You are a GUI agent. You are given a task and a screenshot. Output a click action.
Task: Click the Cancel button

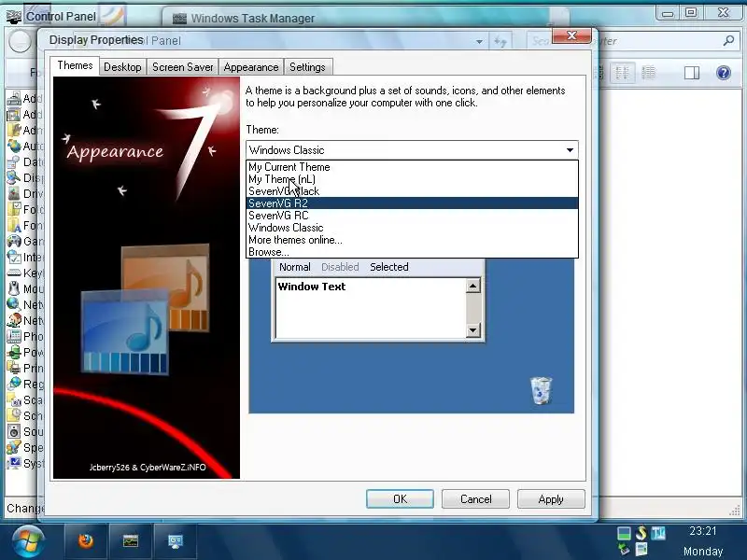(475, 499)
